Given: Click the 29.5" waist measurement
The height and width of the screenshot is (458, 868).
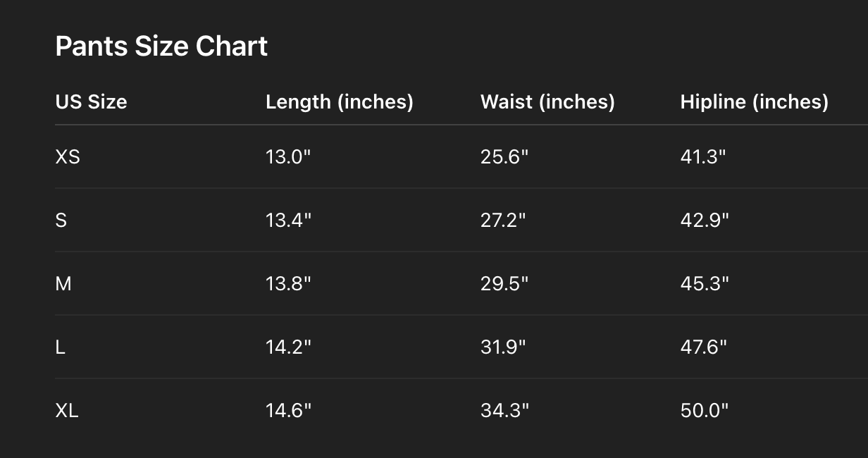Looking at the screenshot, I should (504, 283).
